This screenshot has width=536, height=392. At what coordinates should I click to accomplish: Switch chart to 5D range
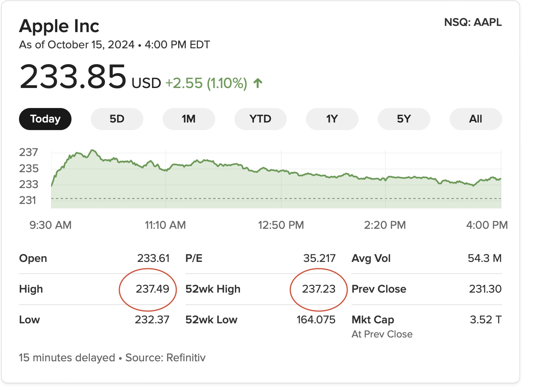pyautogui.click(x=117, y=119)
